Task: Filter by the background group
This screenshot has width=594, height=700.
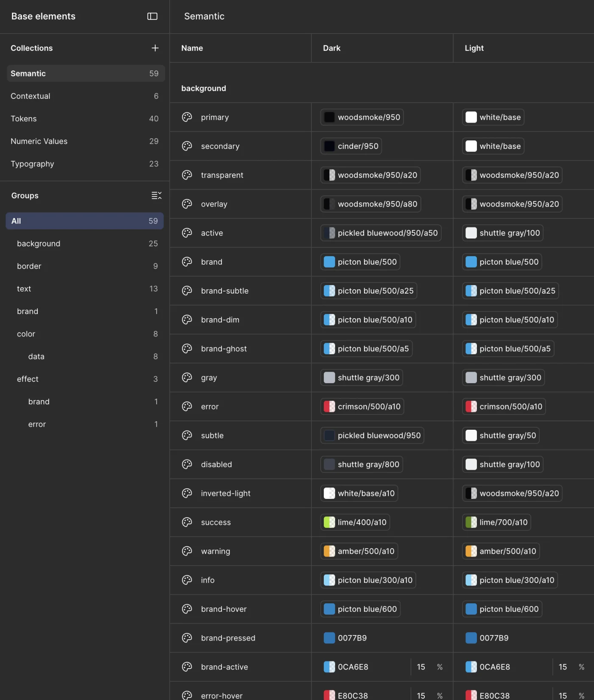Action: pyautogui.click(x=85, y=244)
